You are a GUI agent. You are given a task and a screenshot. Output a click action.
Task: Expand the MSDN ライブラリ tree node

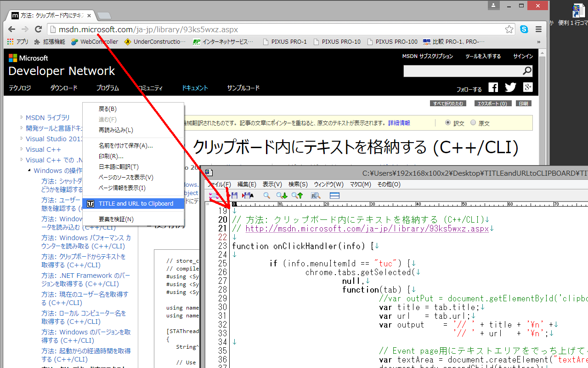21,117
